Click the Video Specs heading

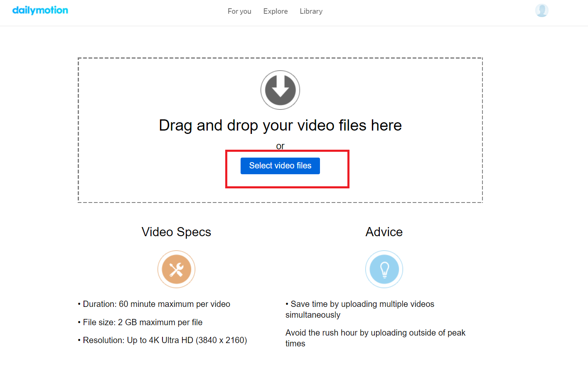click(x=176, y=232)
